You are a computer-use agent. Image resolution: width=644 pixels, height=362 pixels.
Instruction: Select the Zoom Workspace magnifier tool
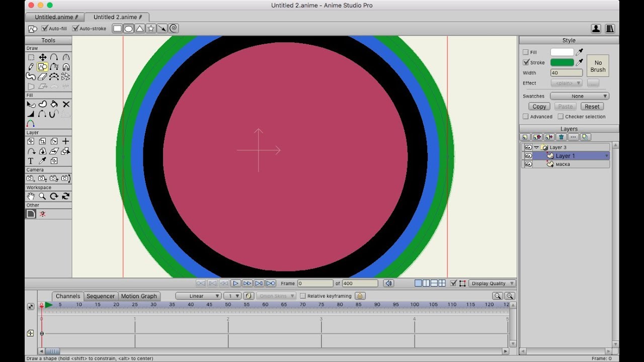[x=43, y=197]
